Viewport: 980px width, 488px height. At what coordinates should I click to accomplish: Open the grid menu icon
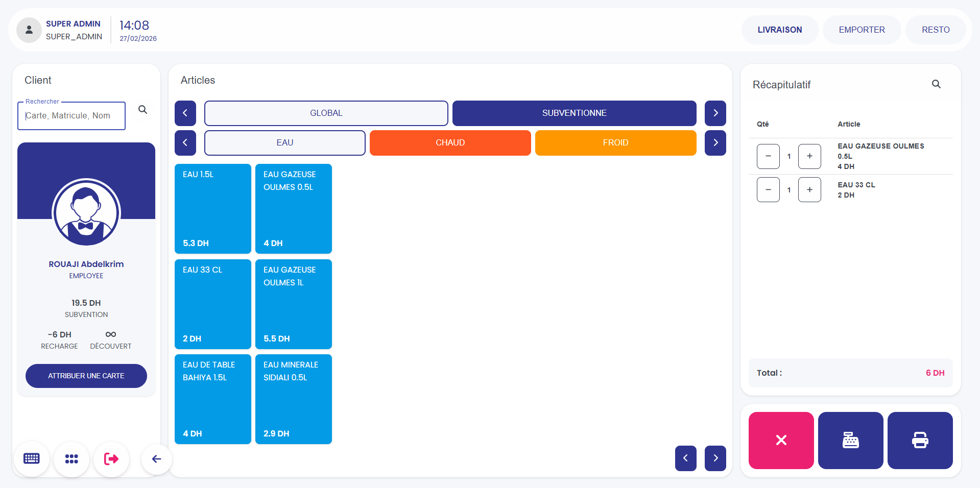71,459
